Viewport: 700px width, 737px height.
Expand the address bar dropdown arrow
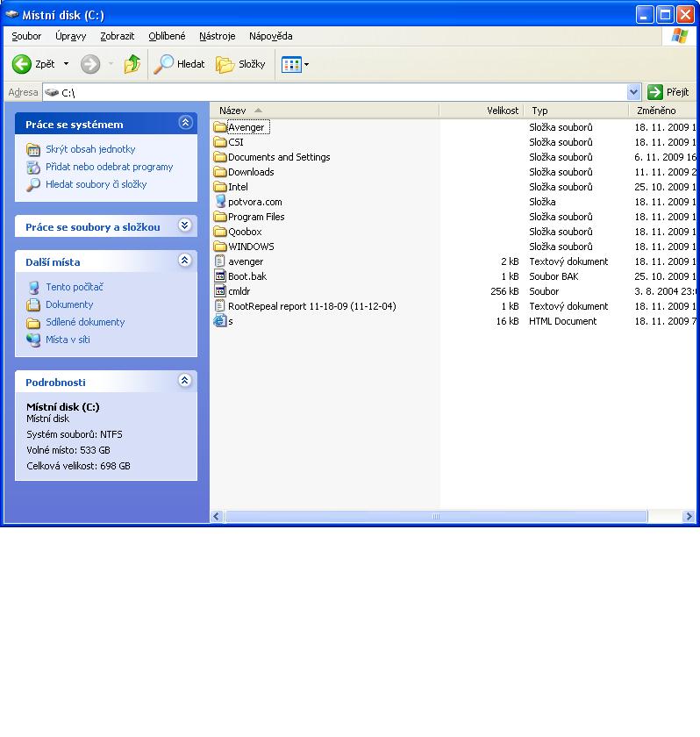[x=634, y=92]
